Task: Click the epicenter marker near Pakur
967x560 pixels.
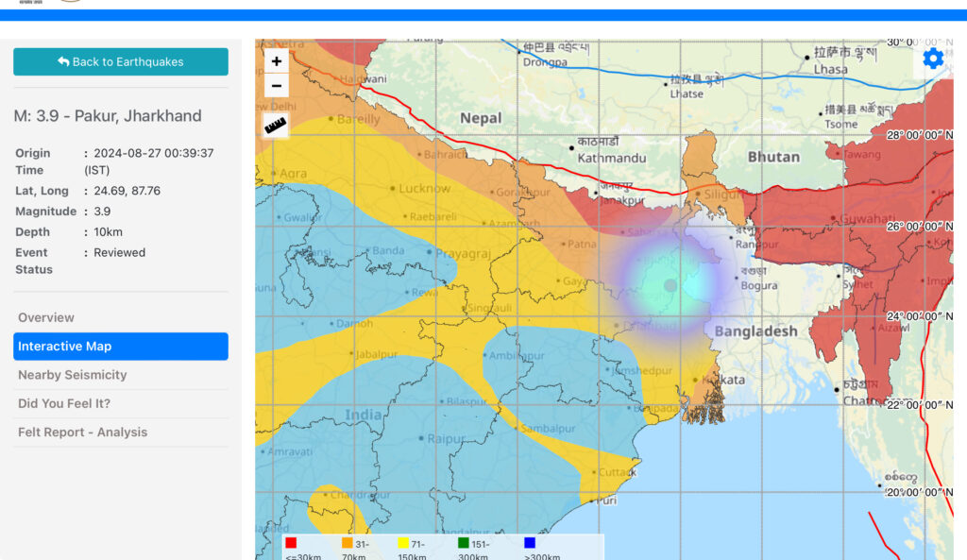Action: point(670,285)
